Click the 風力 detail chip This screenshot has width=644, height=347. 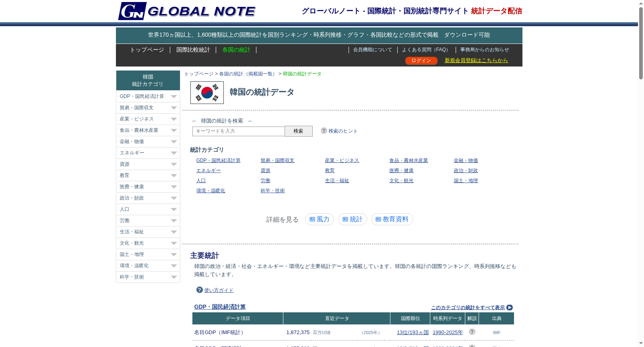click(x=320, y=219)
